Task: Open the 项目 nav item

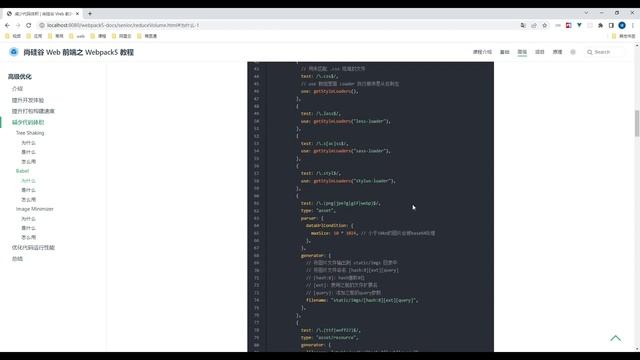Action: click(540, 52)
